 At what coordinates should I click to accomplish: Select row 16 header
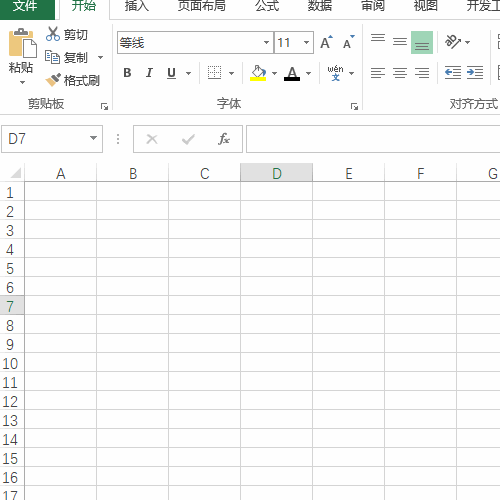11,477
